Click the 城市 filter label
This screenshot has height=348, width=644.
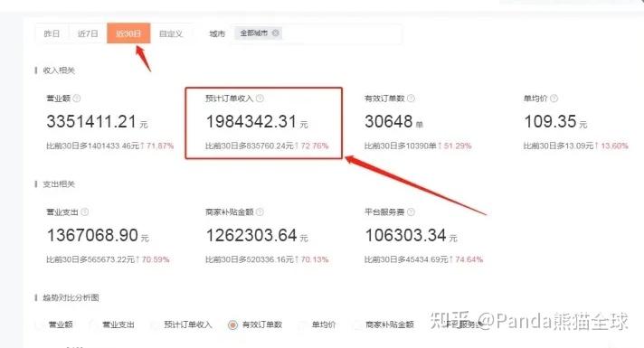tap(217, 33)
